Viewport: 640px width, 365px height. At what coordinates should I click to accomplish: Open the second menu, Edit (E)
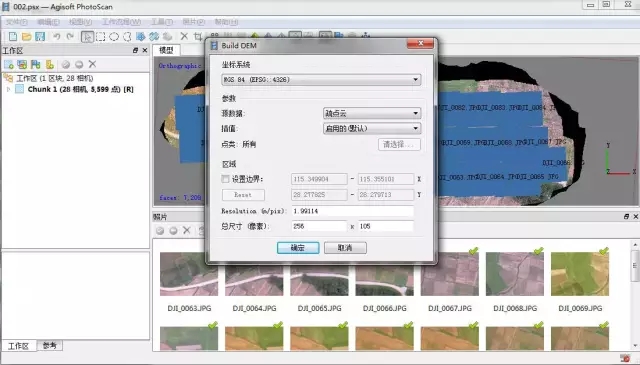[48, 22]
